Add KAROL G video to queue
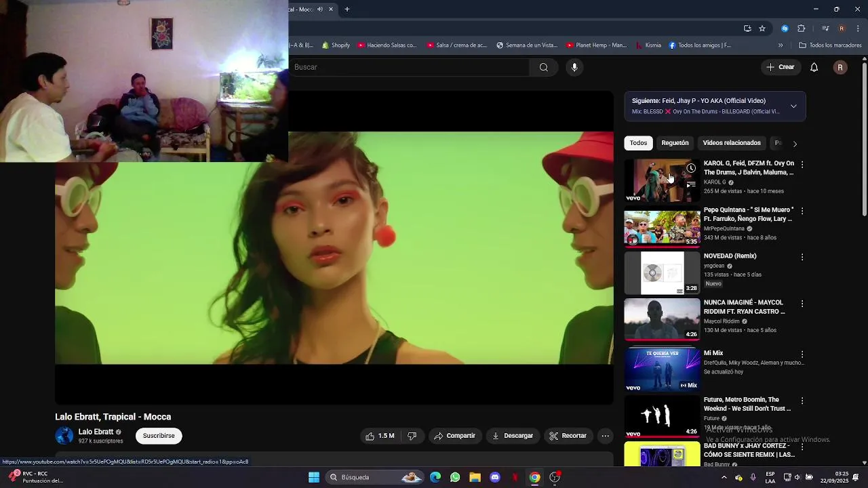The width and height of the screenshot is (868, 488). click(690, 184)
